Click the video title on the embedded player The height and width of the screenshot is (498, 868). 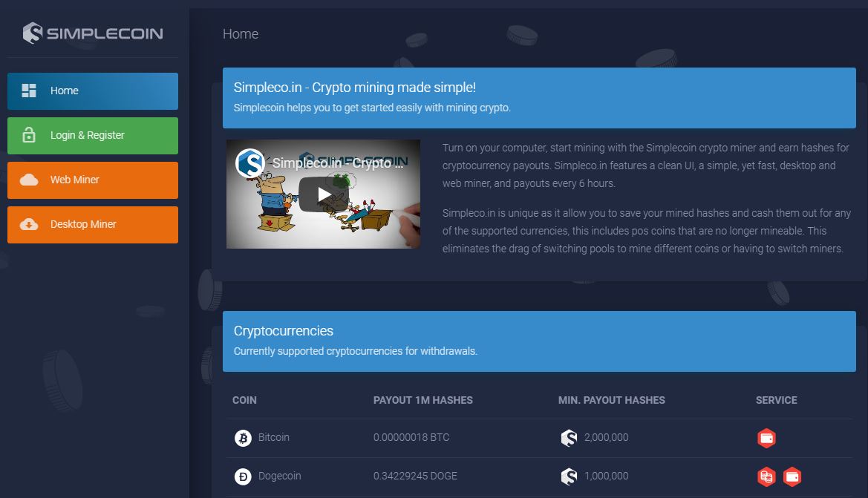(338, 163)
